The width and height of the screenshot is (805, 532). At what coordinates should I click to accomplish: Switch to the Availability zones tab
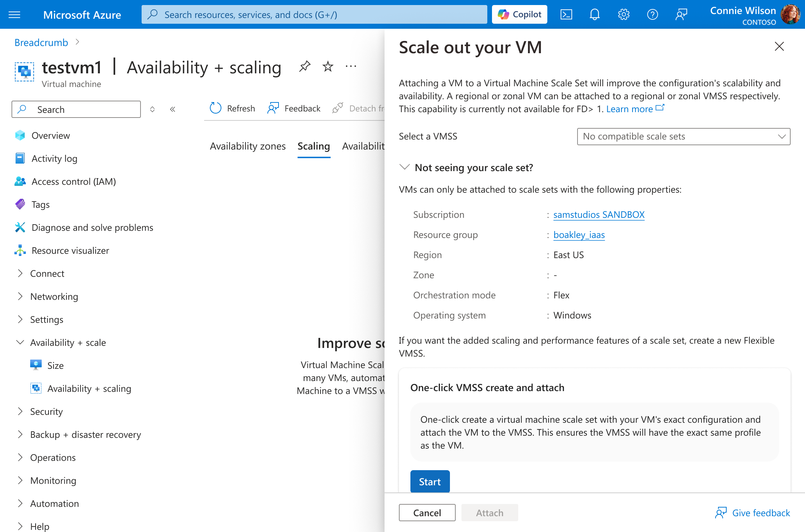[248, 146]
